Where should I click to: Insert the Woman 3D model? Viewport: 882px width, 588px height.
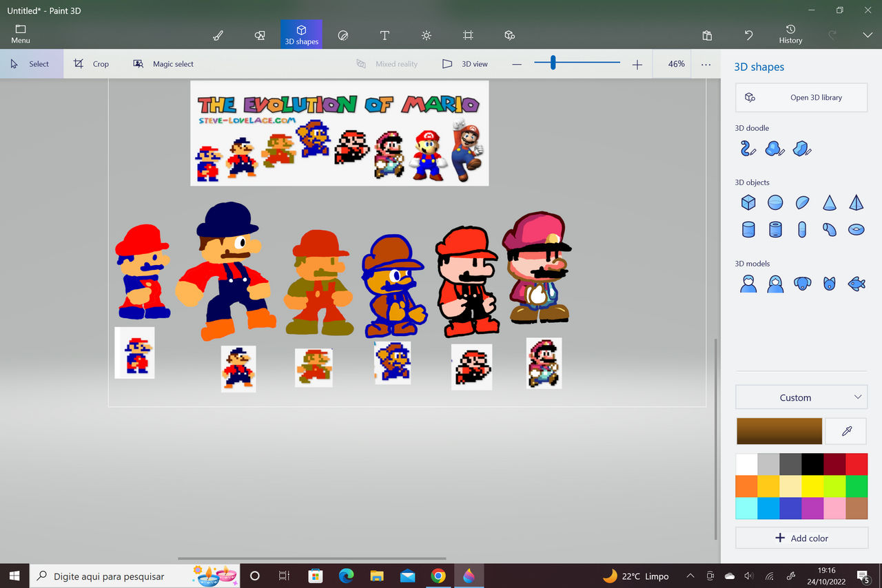(x=775, y=283)
